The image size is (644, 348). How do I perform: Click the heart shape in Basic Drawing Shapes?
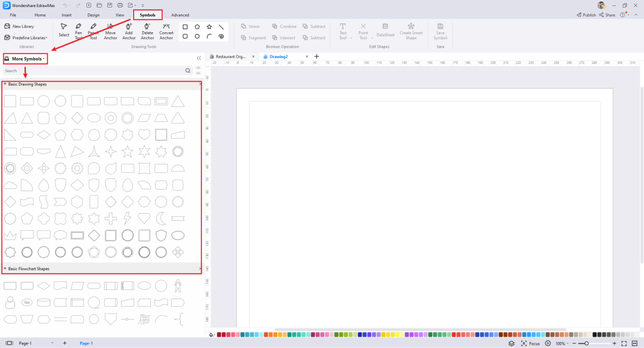click(x=144, y=134)
